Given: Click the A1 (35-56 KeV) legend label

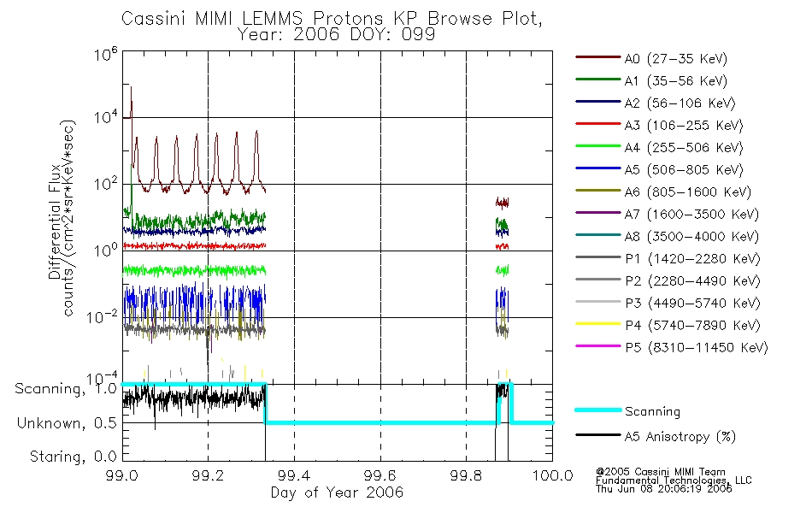Looking at the screenshot, I should tap(675, 81).
